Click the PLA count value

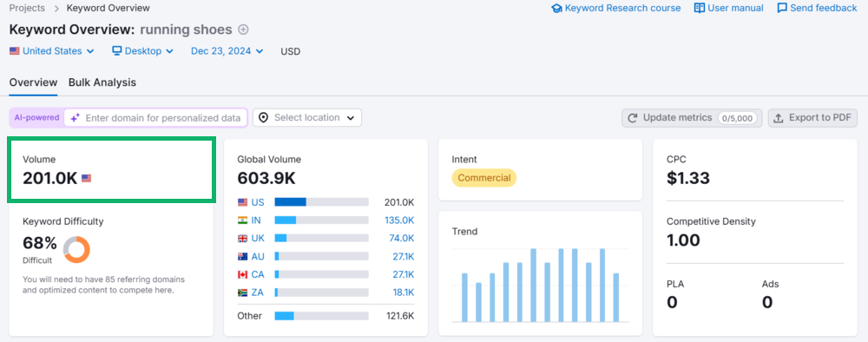click(672, 302)
